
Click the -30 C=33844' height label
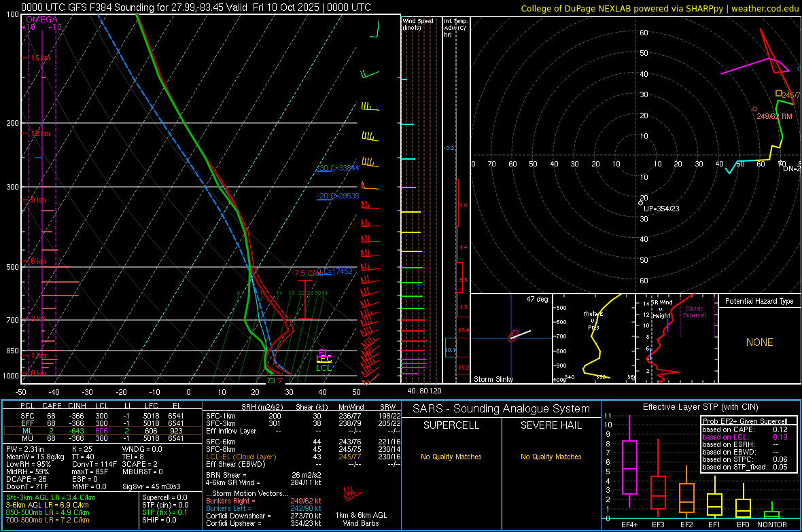tap(338, 168)
